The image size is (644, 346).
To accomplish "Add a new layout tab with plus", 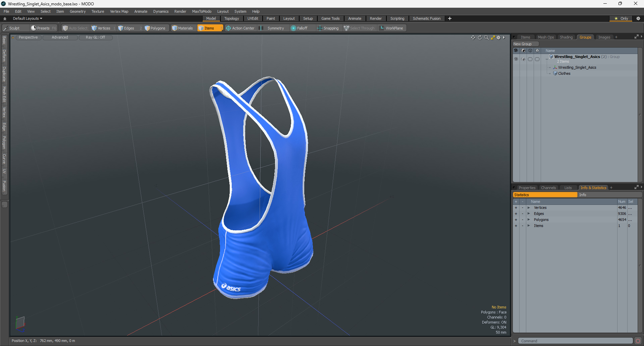I will click(450, 18).
